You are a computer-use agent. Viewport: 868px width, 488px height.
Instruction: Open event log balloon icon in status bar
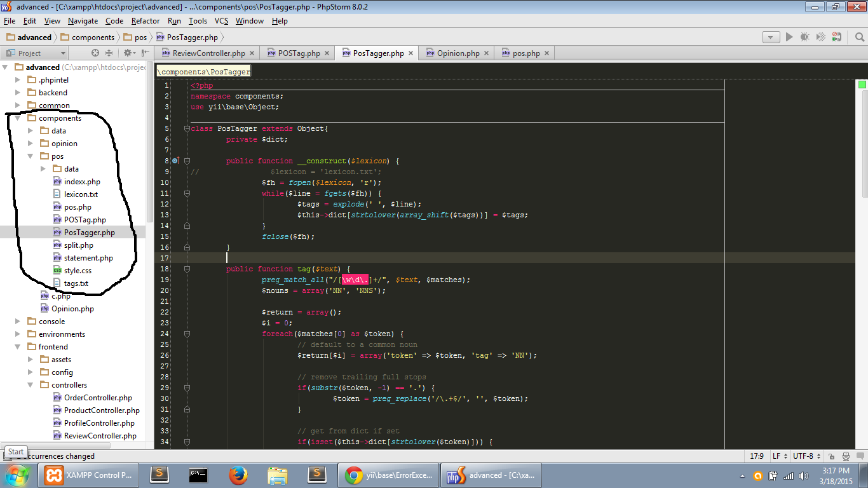(860, 456)
